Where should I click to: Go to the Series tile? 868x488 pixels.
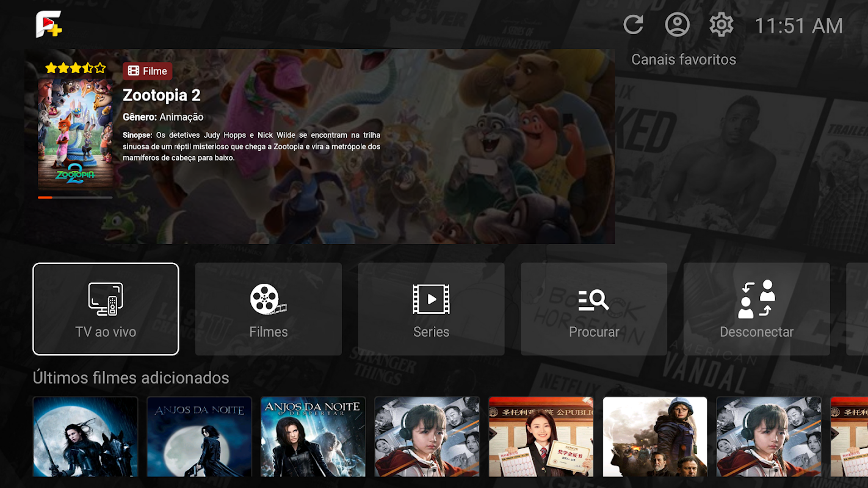pos(431,309)
